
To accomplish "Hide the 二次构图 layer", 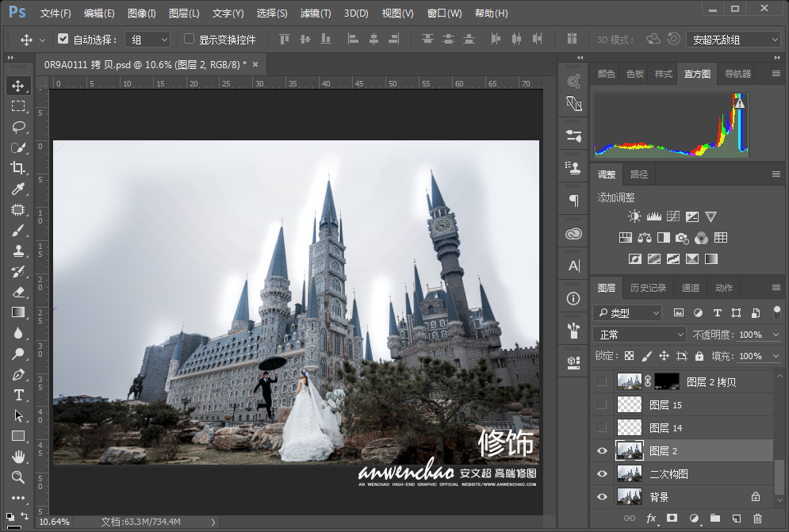I will 602,473.
